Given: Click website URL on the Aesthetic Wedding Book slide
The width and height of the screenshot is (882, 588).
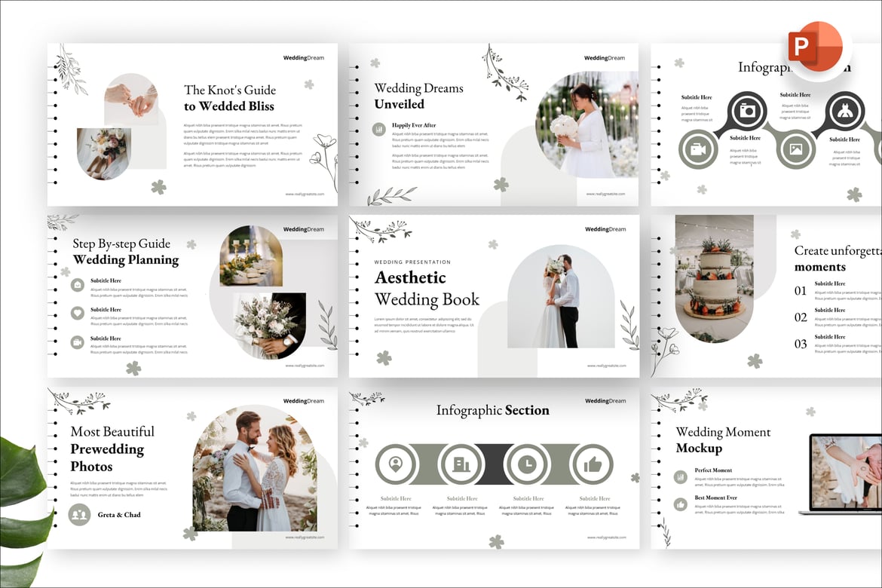Looking at the screenshot, I should [x=606, y=366].
